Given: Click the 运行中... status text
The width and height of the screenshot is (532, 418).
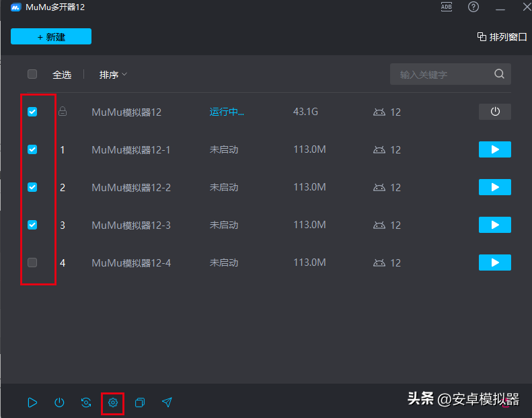Looking at the screenshot, I should 227,112.
